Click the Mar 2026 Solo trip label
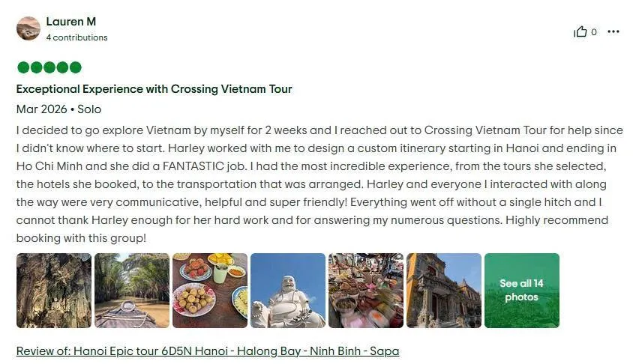Screen dimensions: 636x364 point(58,109)
